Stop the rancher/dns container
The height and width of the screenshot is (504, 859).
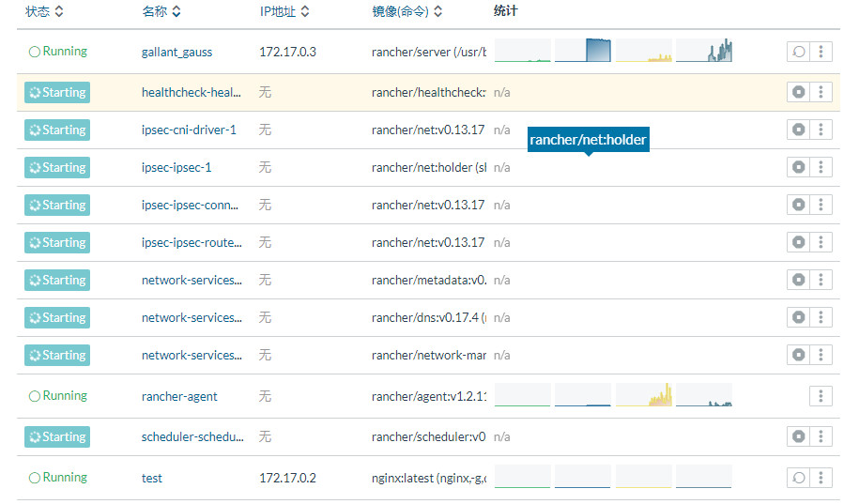pos(798,317)
